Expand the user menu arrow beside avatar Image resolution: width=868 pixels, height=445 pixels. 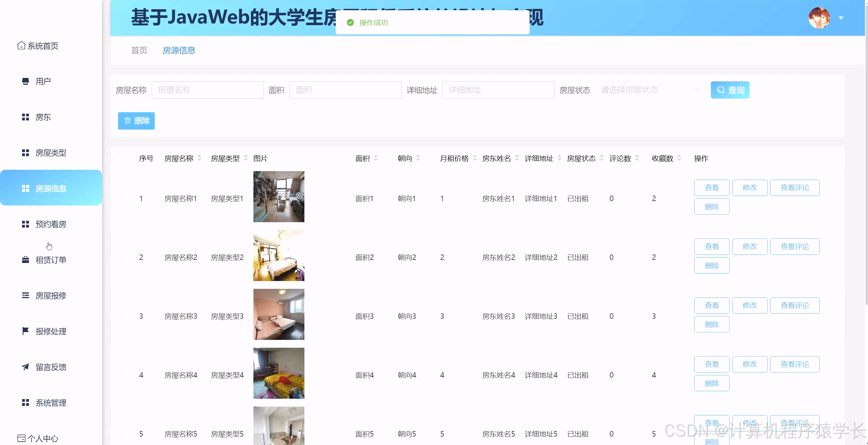pyautogui.click(x=841, y=18)
